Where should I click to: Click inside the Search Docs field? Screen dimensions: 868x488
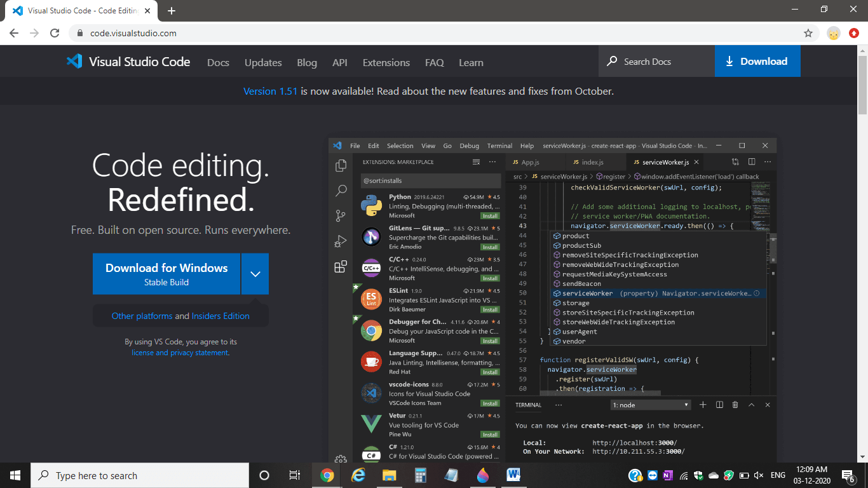(x=656, y=62)
